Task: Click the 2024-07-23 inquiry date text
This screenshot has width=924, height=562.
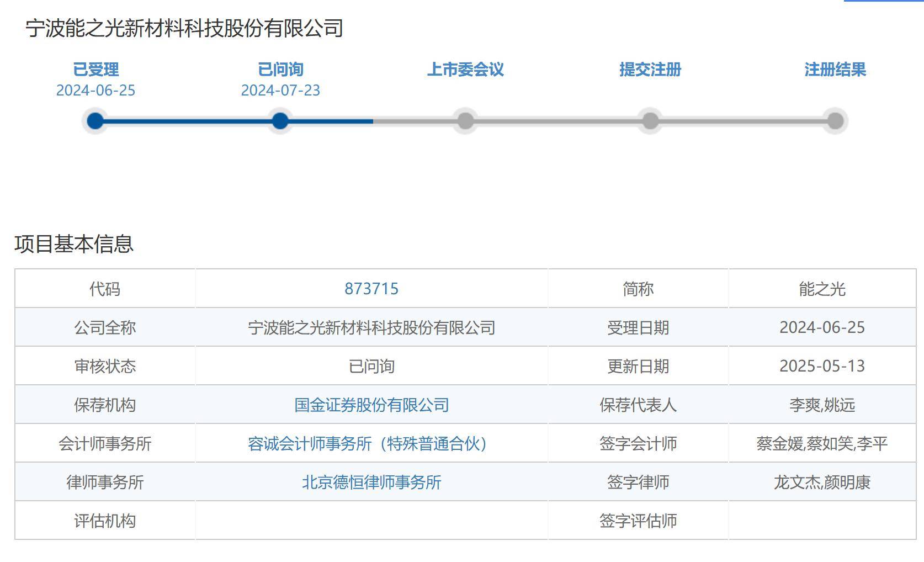Action: pos(280,91)
